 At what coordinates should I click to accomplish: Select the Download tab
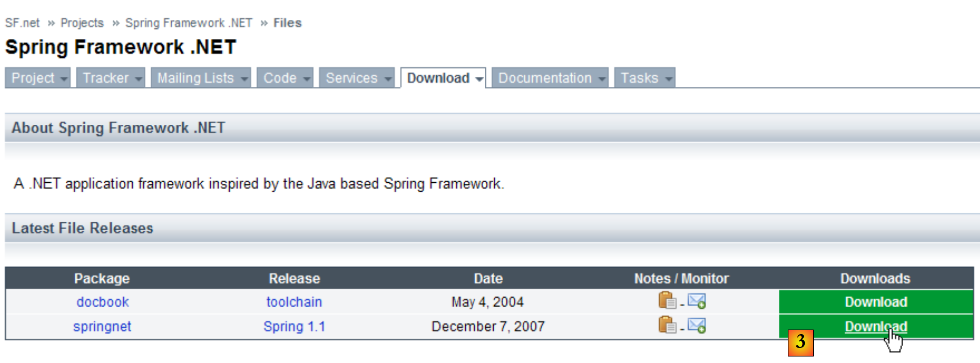click(438, 78)
